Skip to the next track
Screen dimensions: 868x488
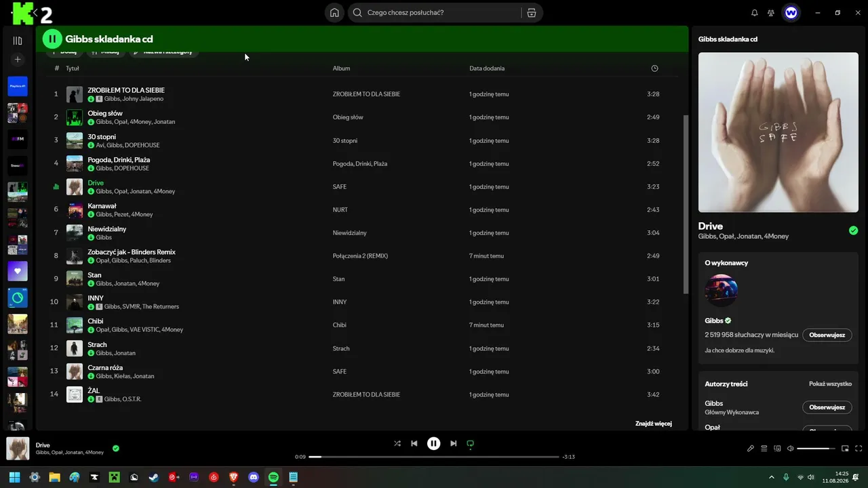click(x=454, y=443)
